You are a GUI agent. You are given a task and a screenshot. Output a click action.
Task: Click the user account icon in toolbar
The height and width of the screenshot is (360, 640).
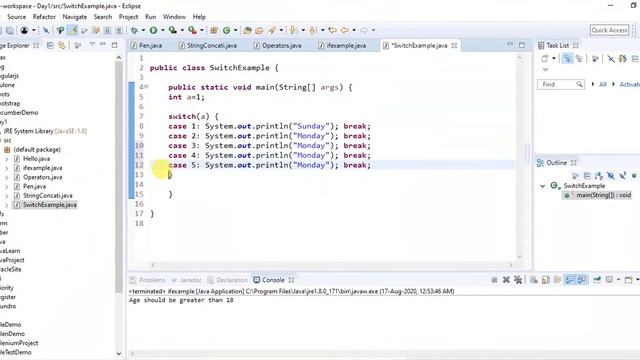click(x=24, y=30)
